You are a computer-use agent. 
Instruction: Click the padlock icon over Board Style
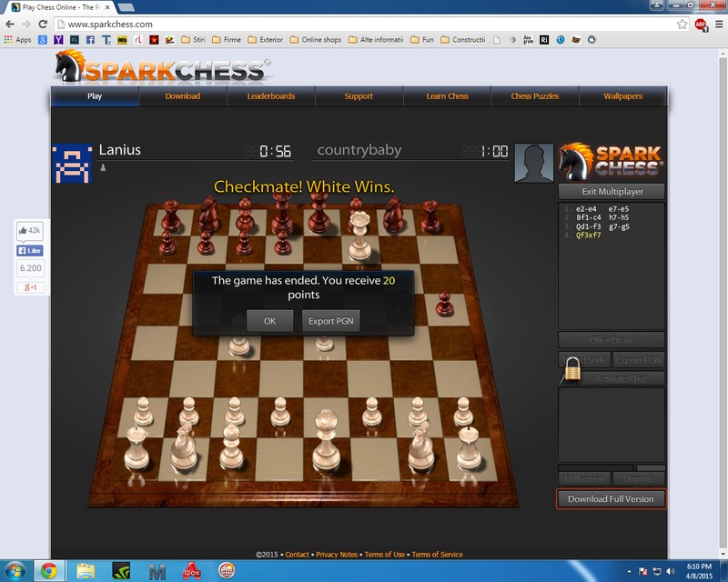point(573,369)
